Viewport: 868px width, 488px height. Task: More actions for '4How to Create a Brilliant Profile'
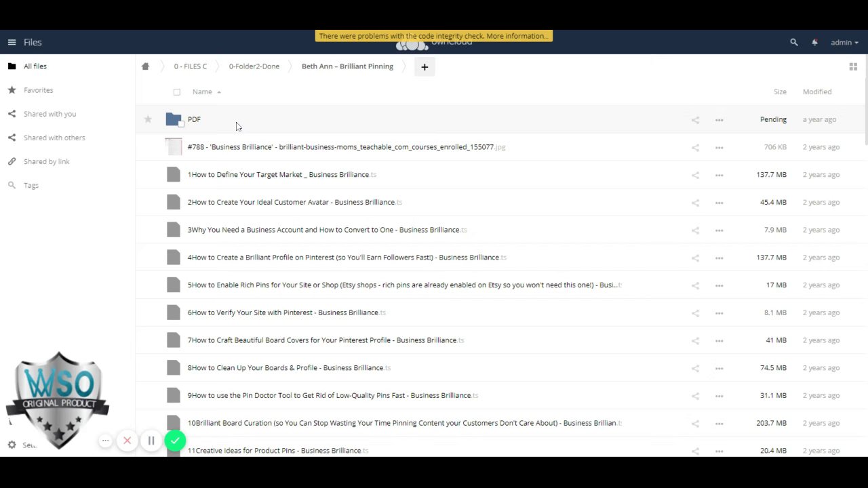[719, 258]
